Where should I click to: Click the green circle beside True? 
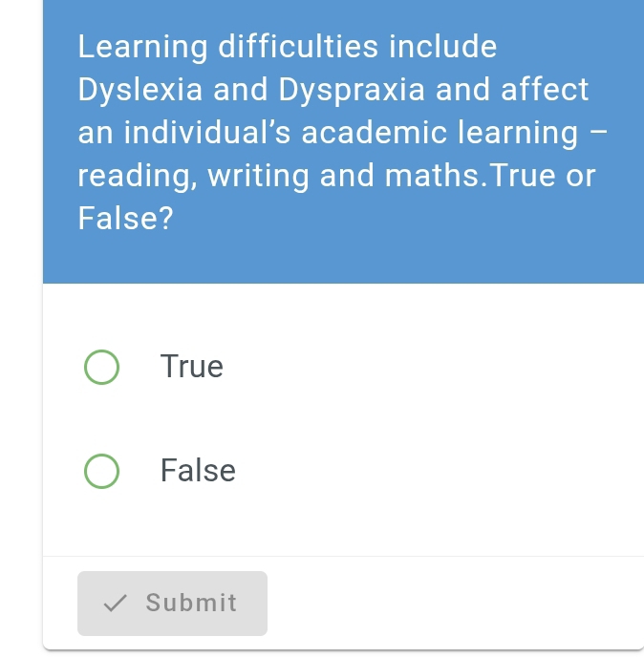point(101,368)
